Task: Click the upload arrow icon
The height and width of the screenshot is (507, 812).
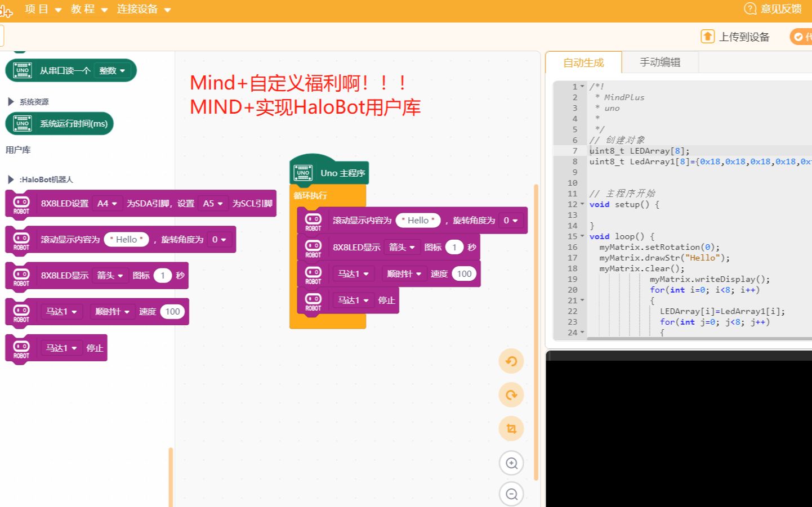Action: tap(707, 37)
